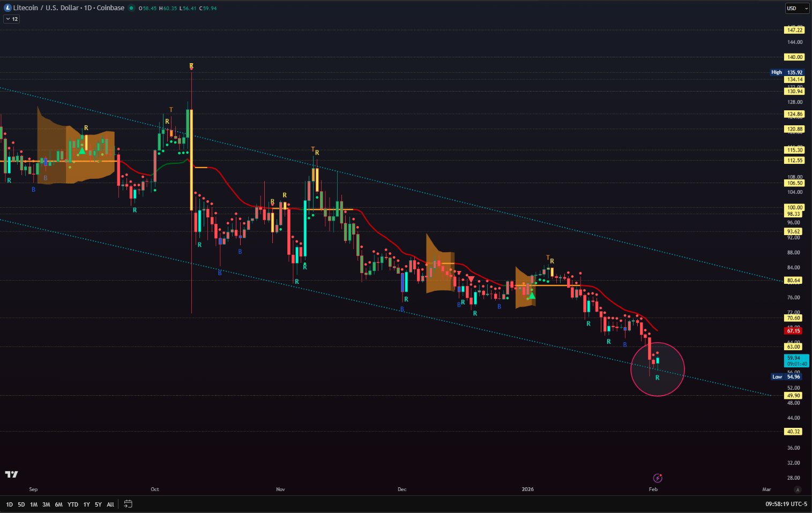
Task: Open the Go to date calendar icon
Action: tap(128, 504)
